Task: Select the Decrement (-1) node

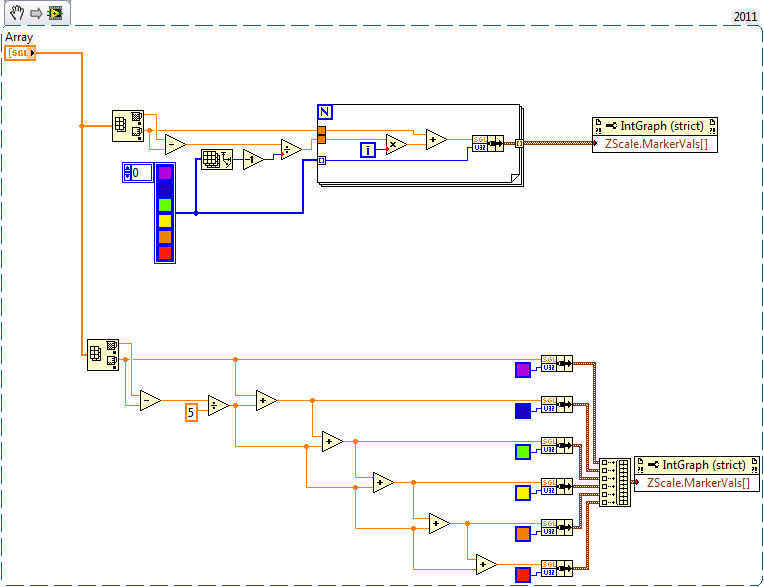Action: coord(253,159)
